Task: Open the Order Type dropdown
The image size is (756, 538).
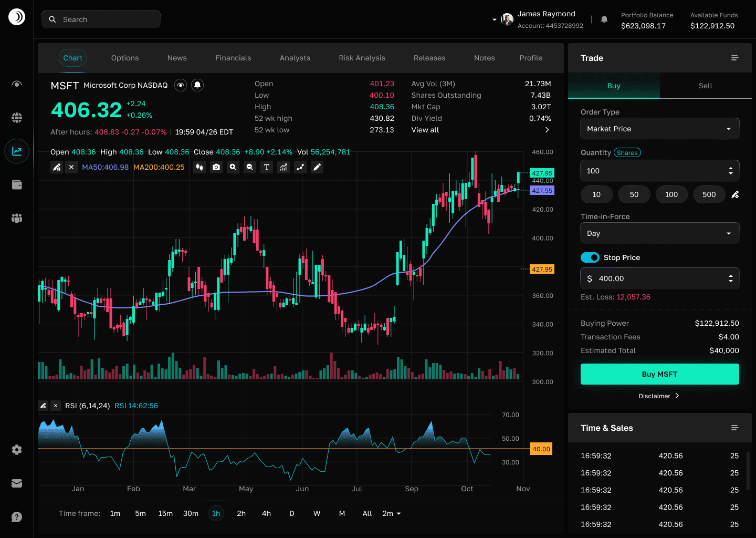Action: (659, 128)
